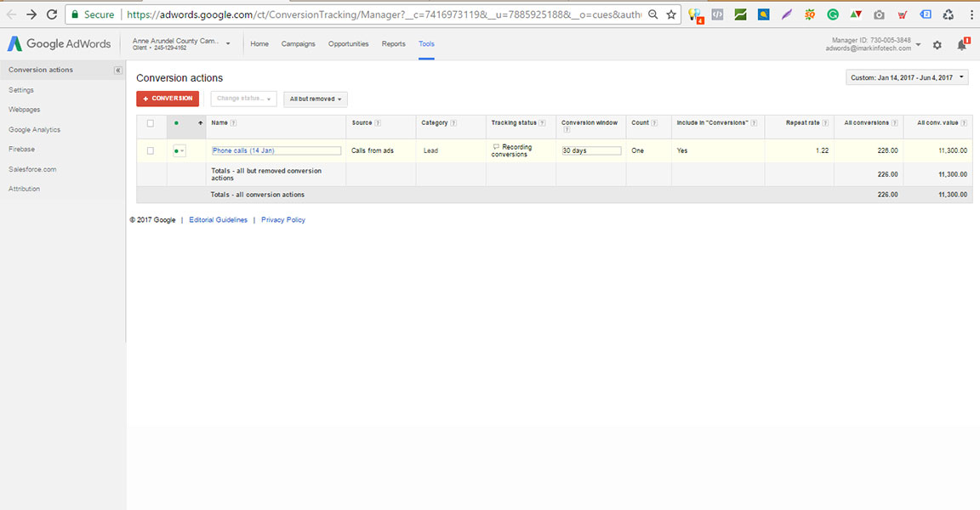Image resolution: width=980 pixels, height=510 pixels.
Task: Click the red + CONVERSION button
Action: [x=168, y=99]
